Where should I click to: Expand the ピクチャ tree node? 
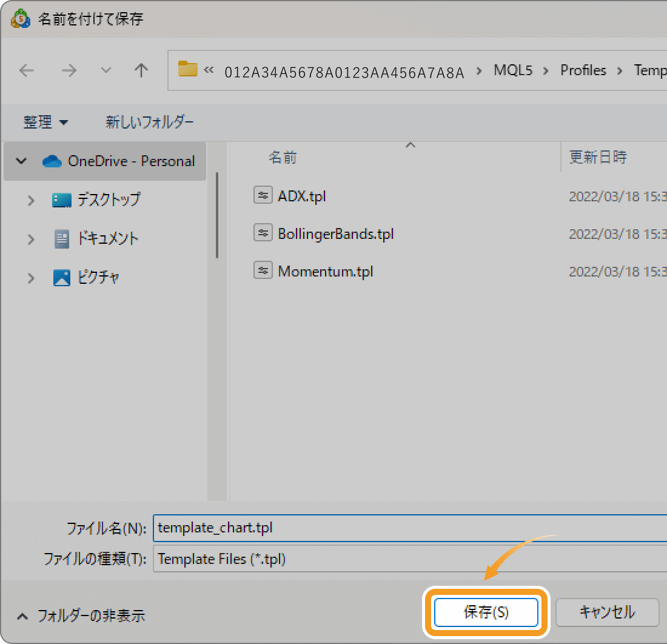click(x=31, y=278)
